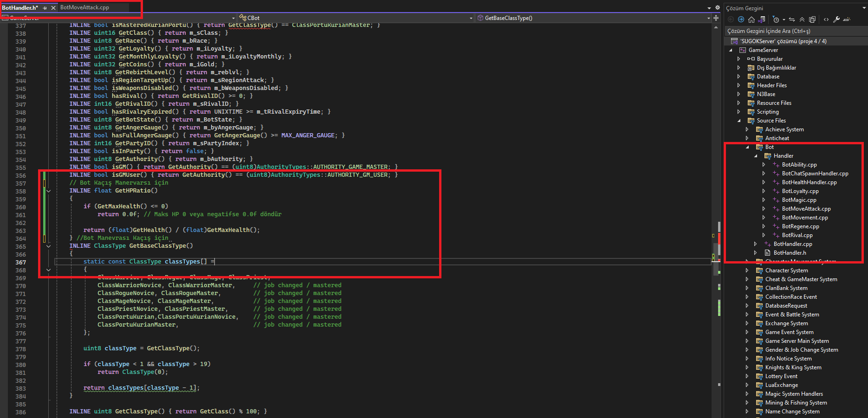Image resolution: width=868 pixels, height=418 pixels.
Task: Switch to the BotMoveAttack.cpp tab
Action: [84, 7]
